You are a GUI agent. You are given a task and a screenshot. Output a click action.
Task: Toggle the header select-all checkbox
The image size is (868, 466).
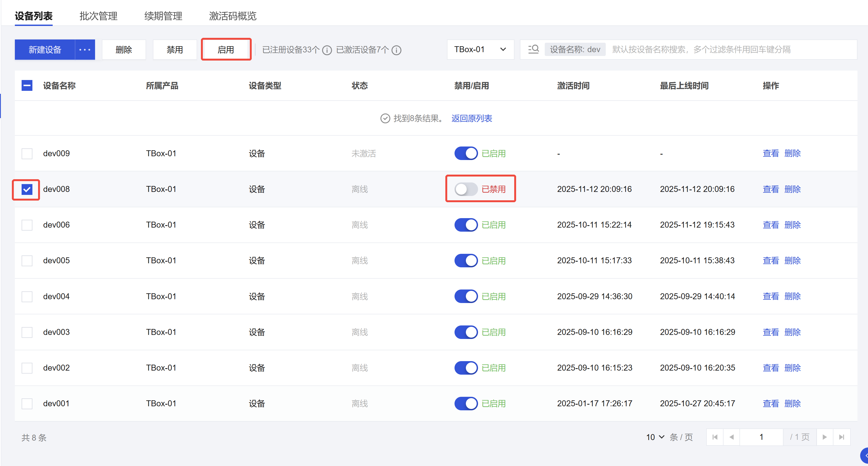pos(27,86)
